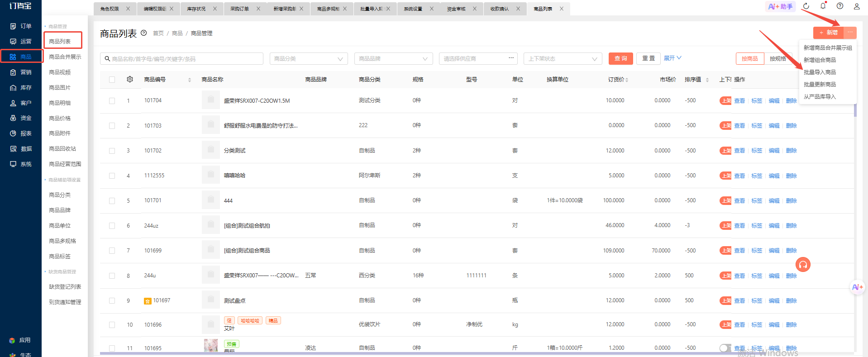868x357 pixels.
Task: Open 应用 at the sidebar bottom
Action: tap(20, 340)
